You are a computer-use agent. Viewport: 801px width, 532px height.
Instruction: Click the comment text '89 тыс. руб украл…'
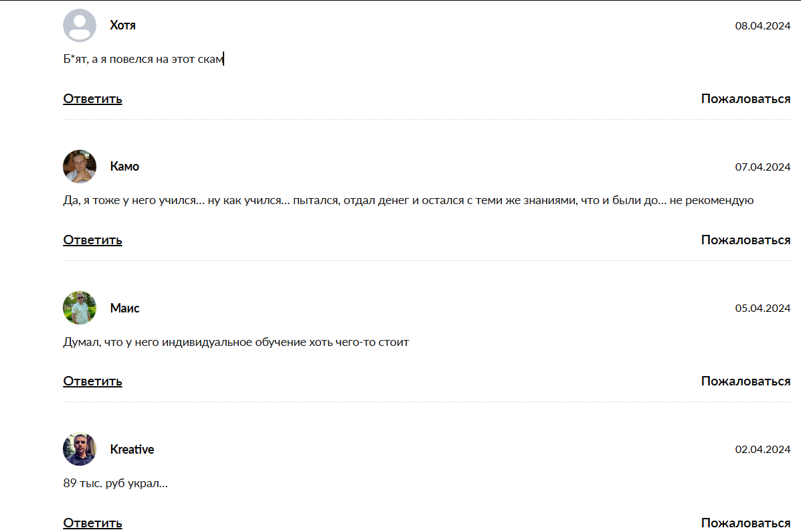[115, 482]
